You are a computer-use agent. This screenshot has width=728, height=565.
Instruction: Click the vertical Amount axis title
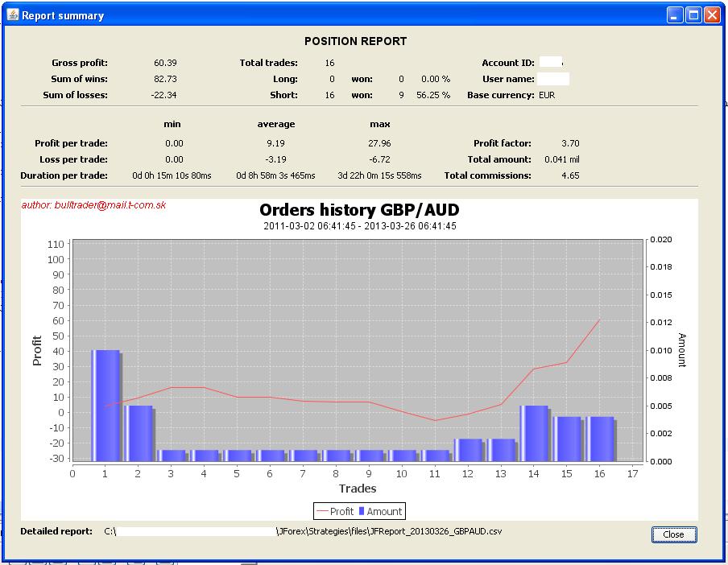[681, 350]
